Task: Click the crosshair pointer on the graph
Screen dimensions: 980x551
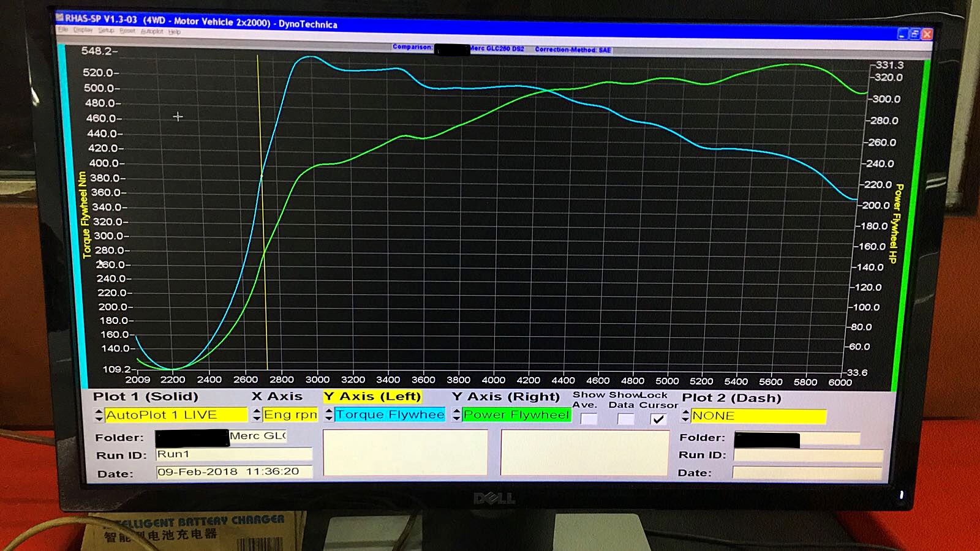Action: pos(178,116)
